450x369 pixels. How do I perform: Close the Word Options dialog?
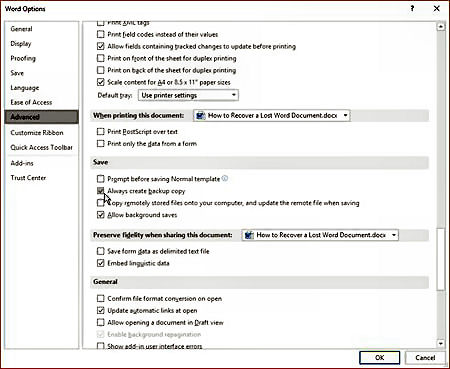(437, 9)
